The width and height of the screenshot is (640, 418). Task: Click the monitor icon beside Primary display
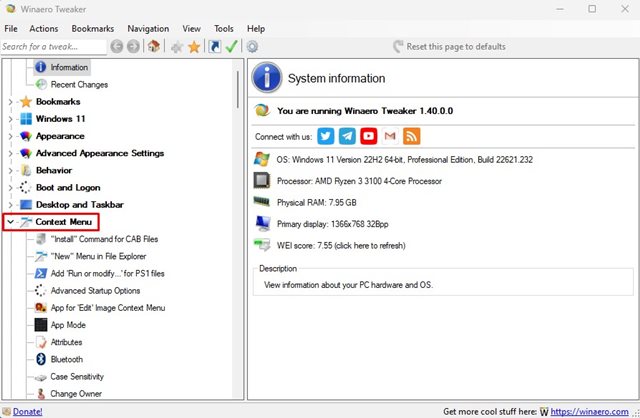(x=262, y=223)
